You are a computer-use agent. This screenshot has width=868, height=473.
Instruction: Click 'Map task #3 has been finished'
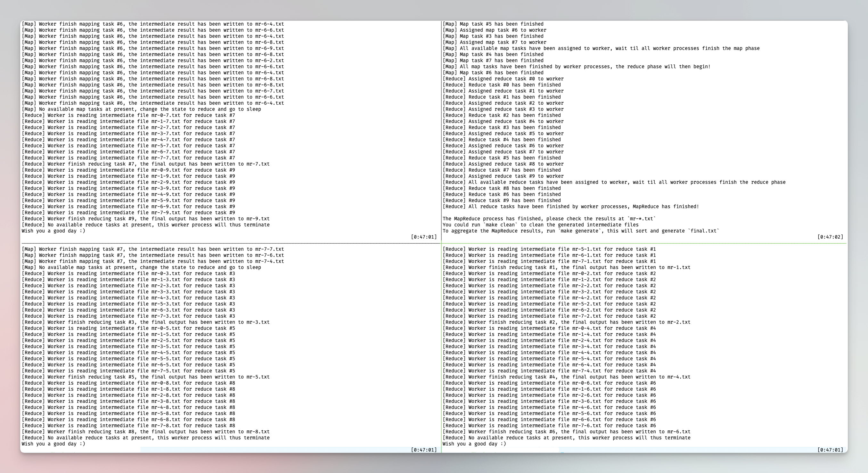[493, 36]
